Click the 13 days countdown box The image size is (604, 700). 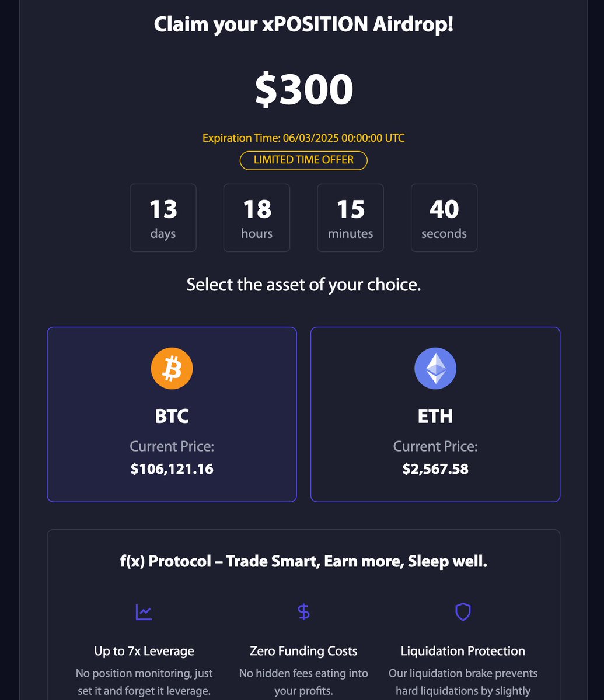pyautogui.click(x=163, y=218)
